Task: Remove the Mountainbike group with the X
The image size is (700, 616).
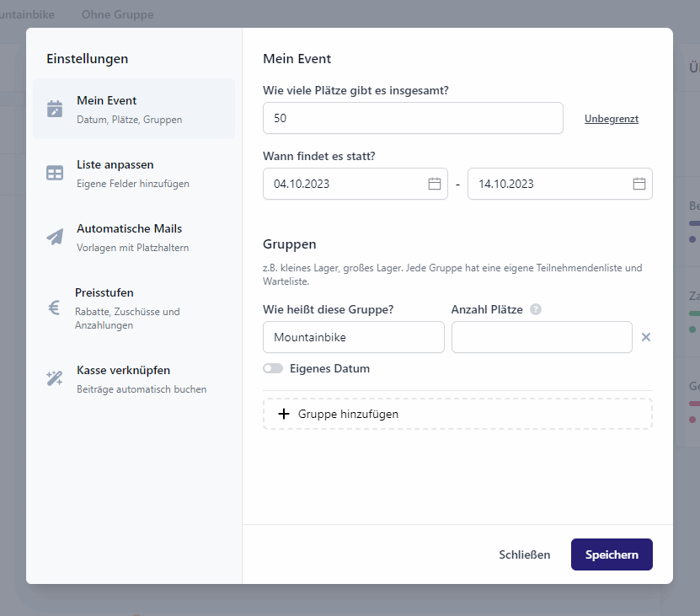Action: pos(646,337)
